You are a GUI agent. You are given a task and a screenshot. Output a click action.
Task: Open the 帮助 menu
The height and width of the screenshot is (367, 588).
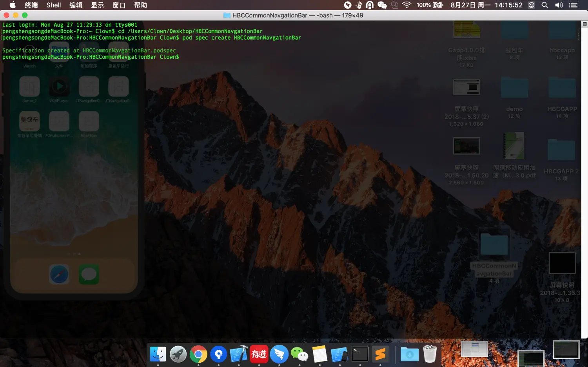pos(141,5)
